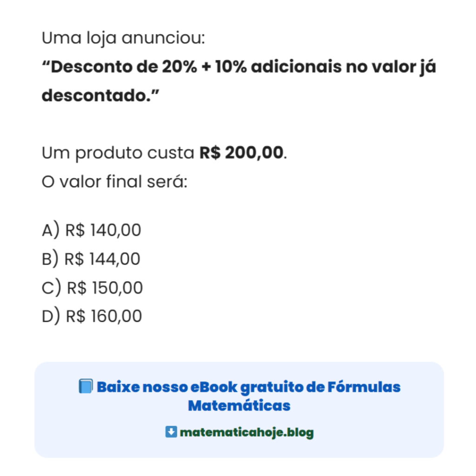Click the blue book icon
The image size is (476, 476).
coord(86,387)
